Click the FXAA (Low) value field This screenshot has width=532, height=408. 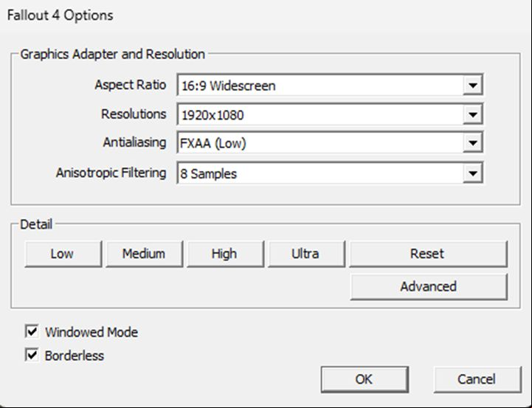pyautogui.click(x=319, y=144)
